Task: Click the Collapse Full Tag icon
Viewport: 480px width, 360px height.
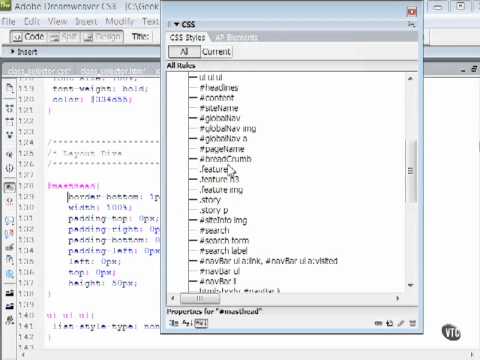Action: pyautogui.click(x=10, y=108)
